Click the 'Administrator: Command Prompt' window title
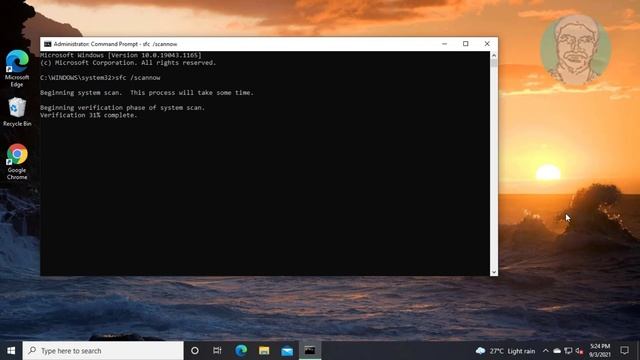The height and width of the screenshot is (360, 640). pos(116,44)
